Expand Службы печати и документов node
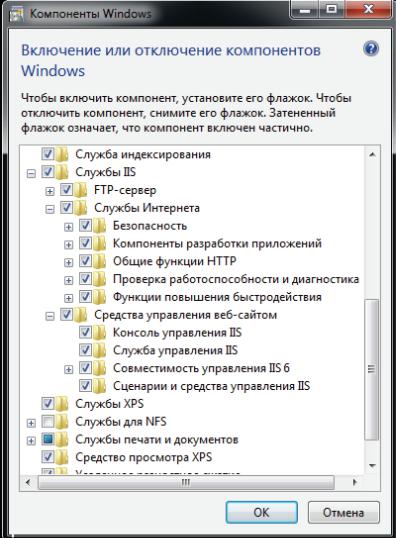396x538 pixels. pyautogui.click(x=31, y=441)
